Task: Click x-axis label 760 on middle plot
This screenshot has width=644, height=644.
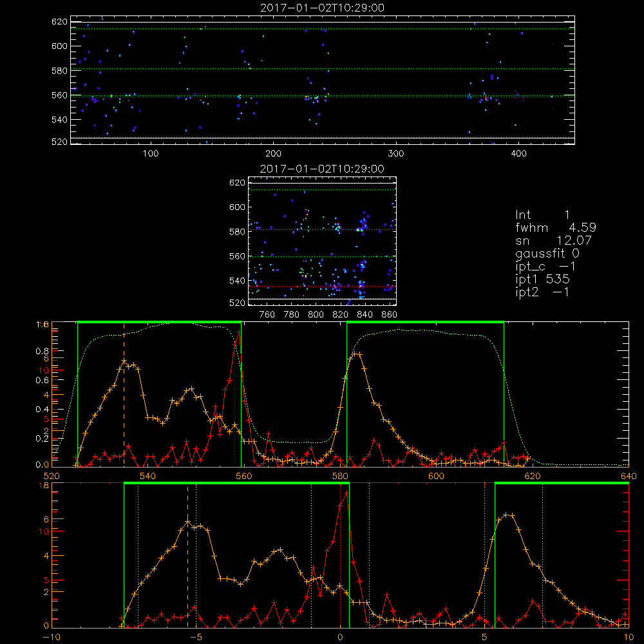Action: (x=267, y=315)
